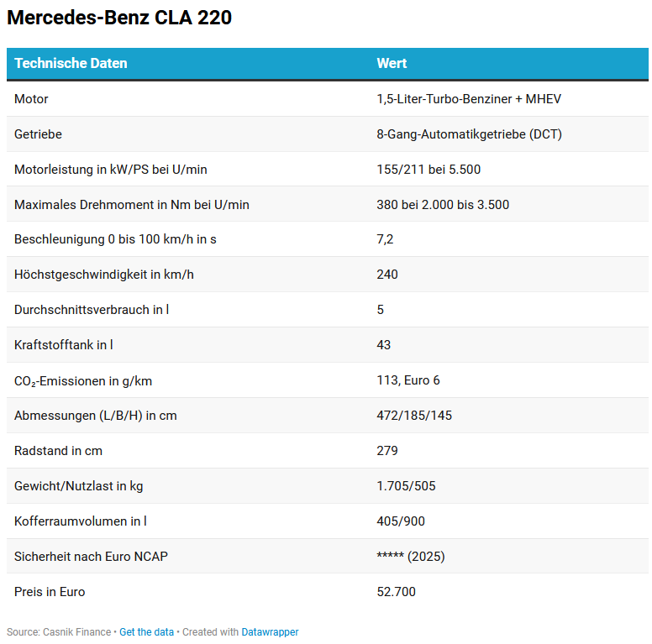Select the 'Getriebe' row label
The image size is (652, 644).
tap(38, 134)
